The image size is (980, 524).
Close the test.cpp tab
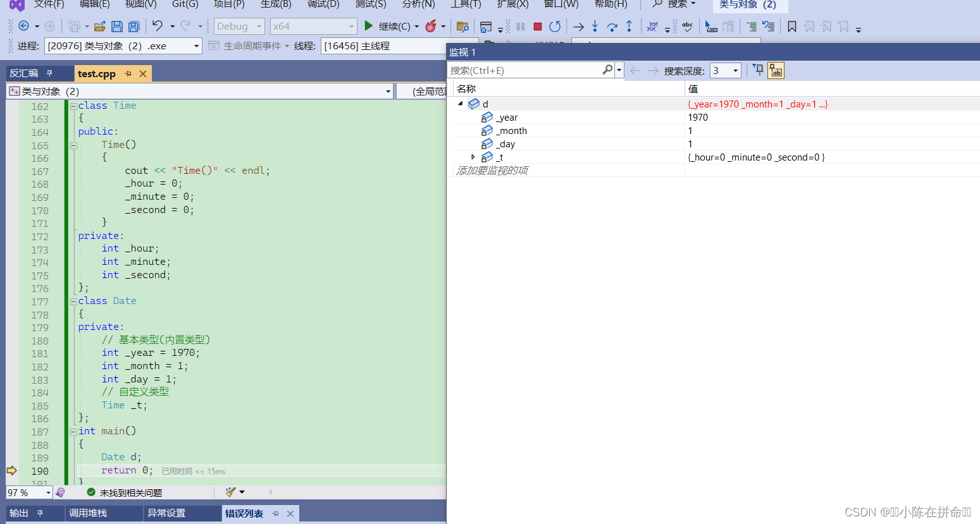pos(143,74)
